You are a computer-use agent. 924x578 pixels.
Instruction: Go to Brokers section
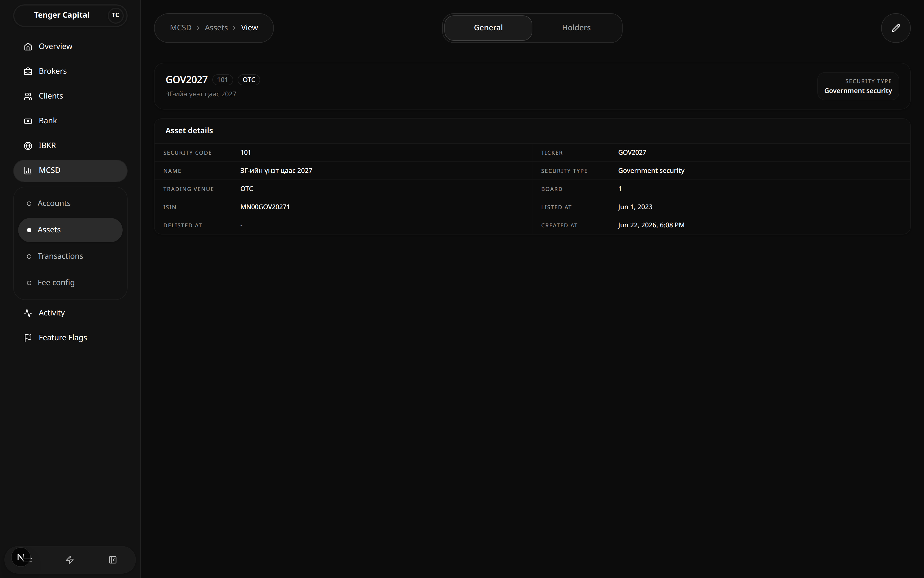(70, 72)
